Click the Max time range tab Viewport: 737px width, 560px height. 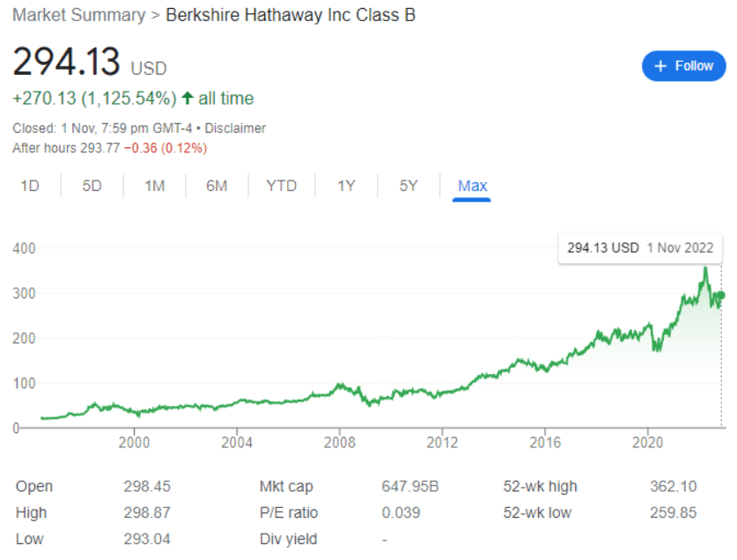tap(472, 186)
